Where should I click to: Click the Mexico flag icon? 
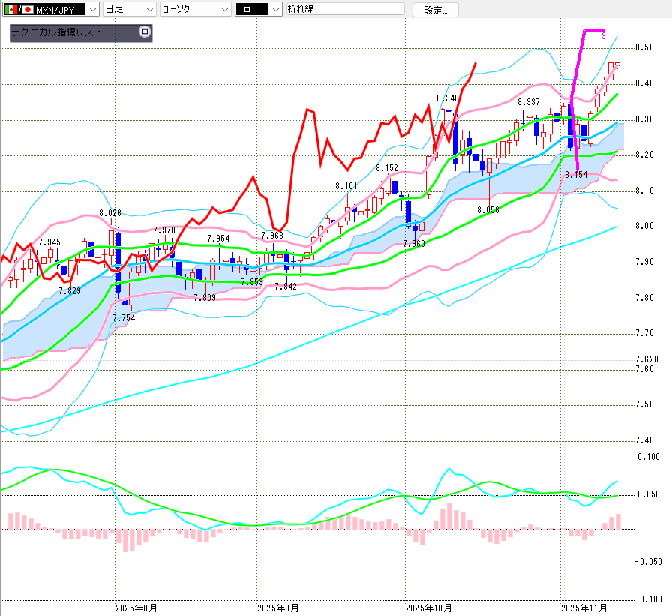coord(10,10)
